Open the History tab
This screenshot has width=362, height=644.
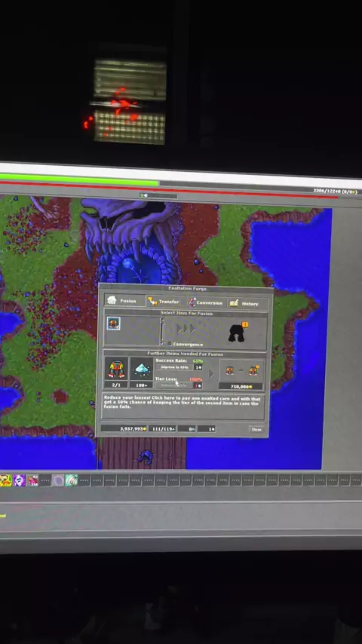[x=247, y=303]
